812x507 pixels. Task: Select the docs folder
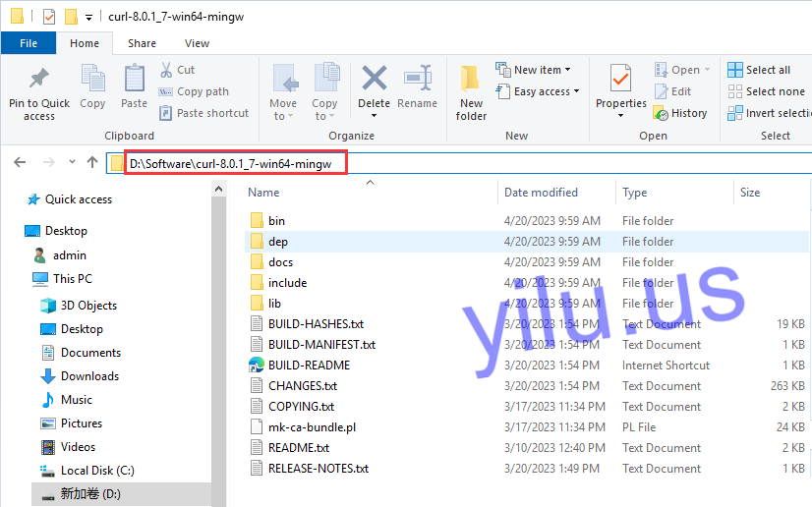click(x=526, y=262)
